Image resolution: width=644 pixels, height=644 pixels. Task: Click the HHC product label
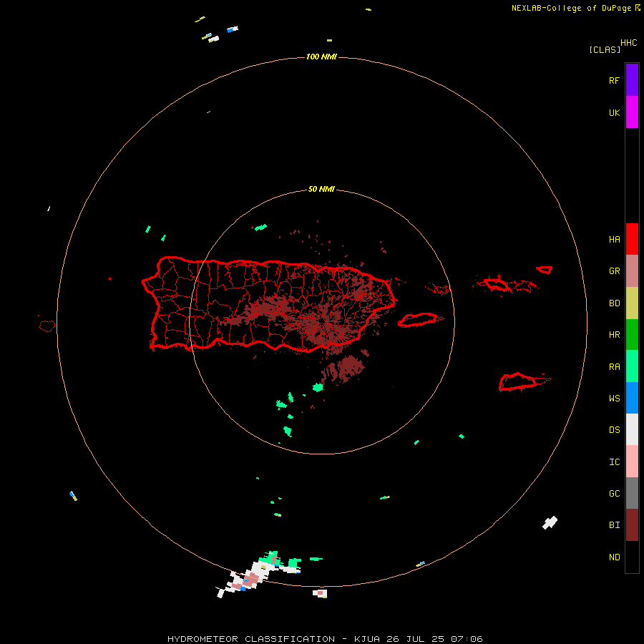(x=628, y=43)
